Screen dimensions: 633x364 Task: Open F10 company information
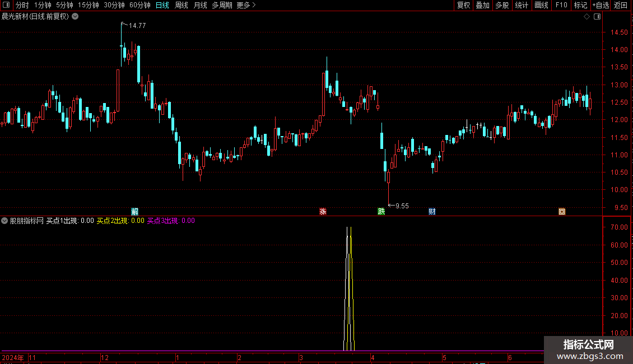tap(561, 5)
